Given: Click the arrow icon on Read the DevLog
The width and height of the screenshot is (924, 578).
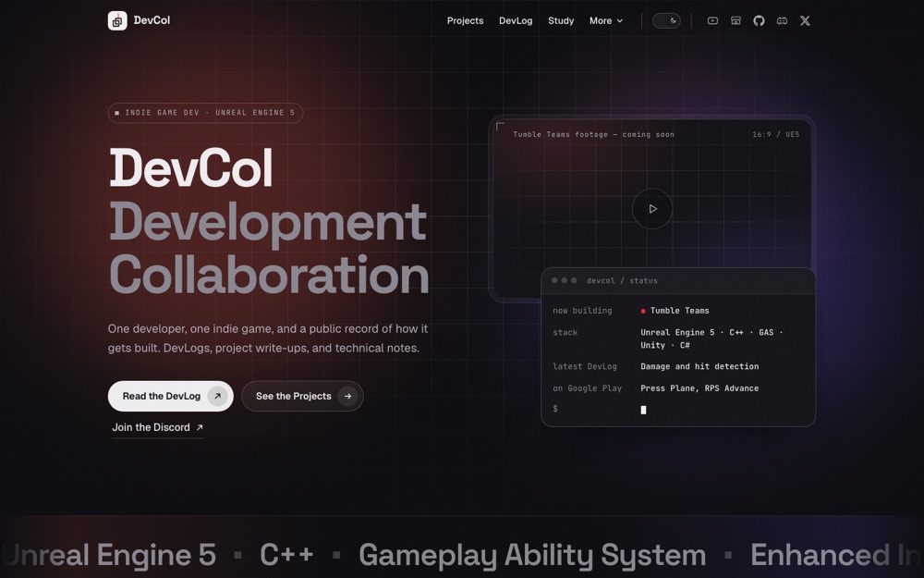Looking at the screenshot, I should tap(217, 397).
